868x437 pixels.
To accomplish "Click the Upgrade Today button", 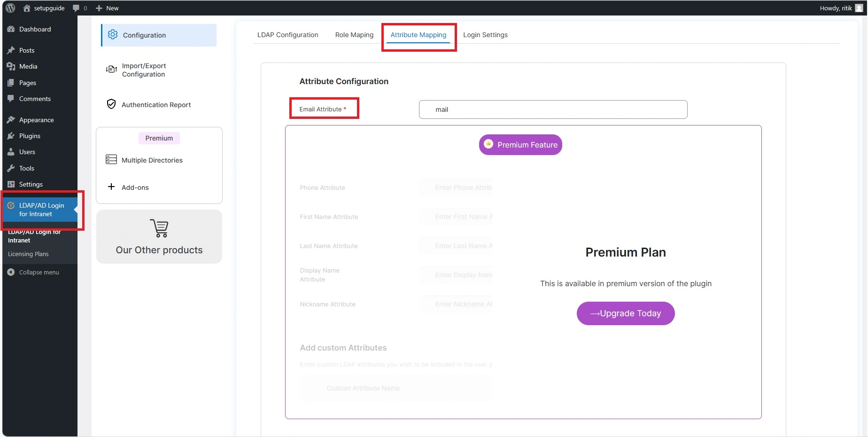I will pos(626,313).
